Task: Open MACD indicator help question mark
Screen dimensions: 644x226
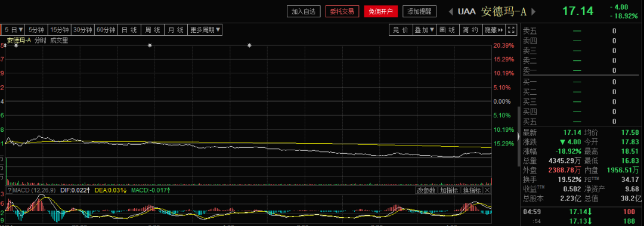Action: coord(10,190)
